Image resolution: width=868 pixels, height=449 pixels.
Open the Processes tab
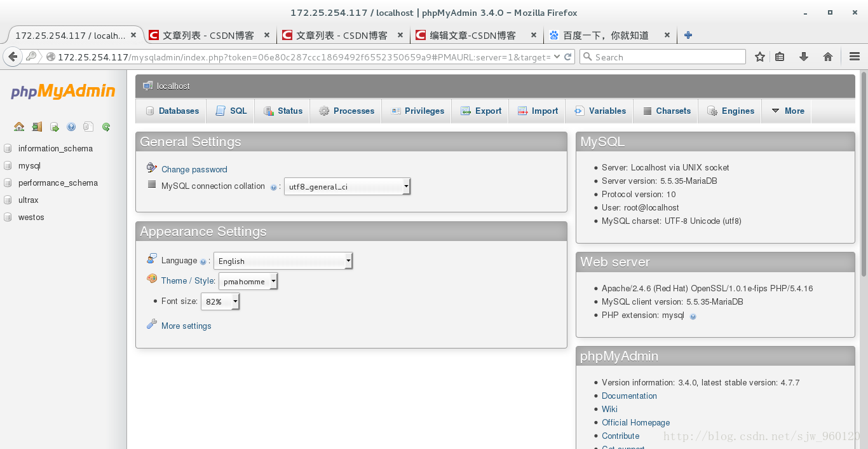[346, 111]
